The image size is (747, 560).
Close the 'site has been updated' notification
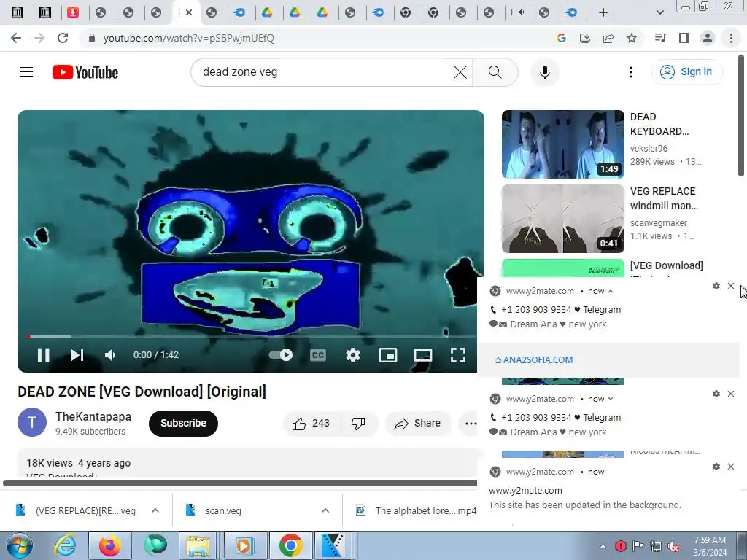pos(731,467)
